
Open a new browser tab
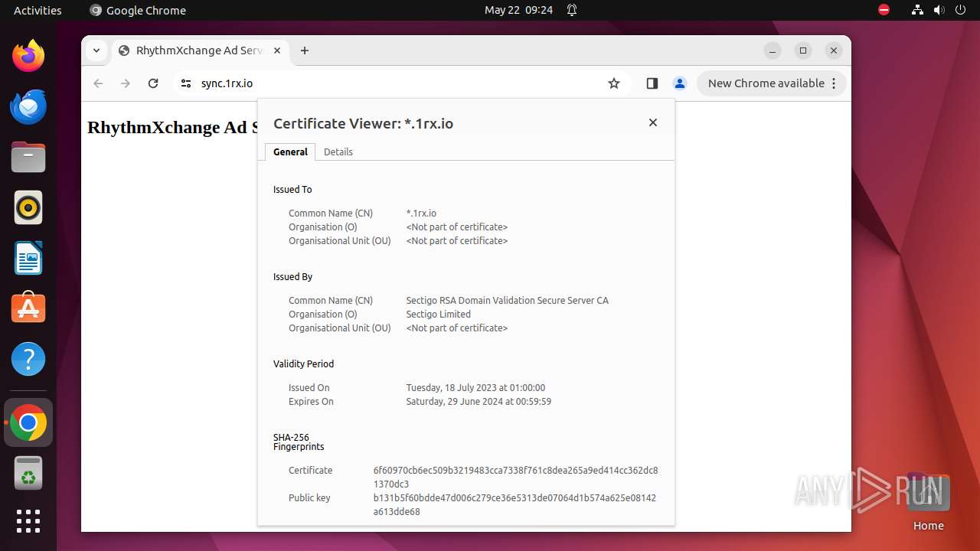(x=305, y=51)
